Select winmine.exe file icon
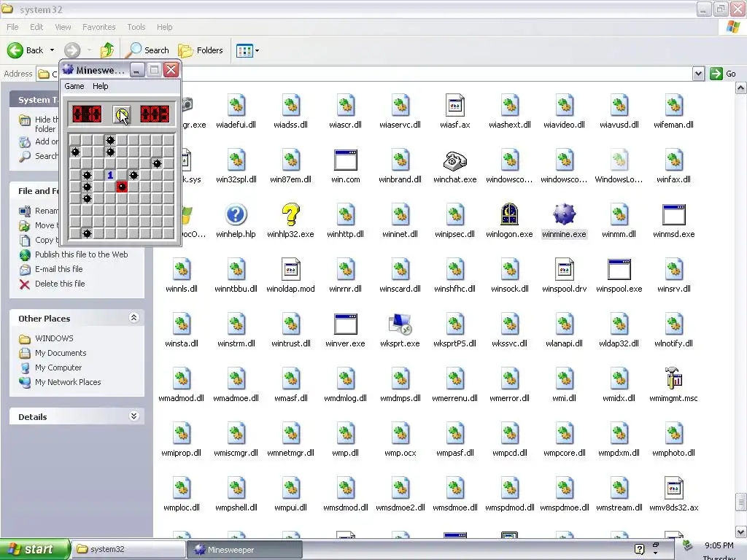The image size is (747, 560). click(x=564, y=215)
